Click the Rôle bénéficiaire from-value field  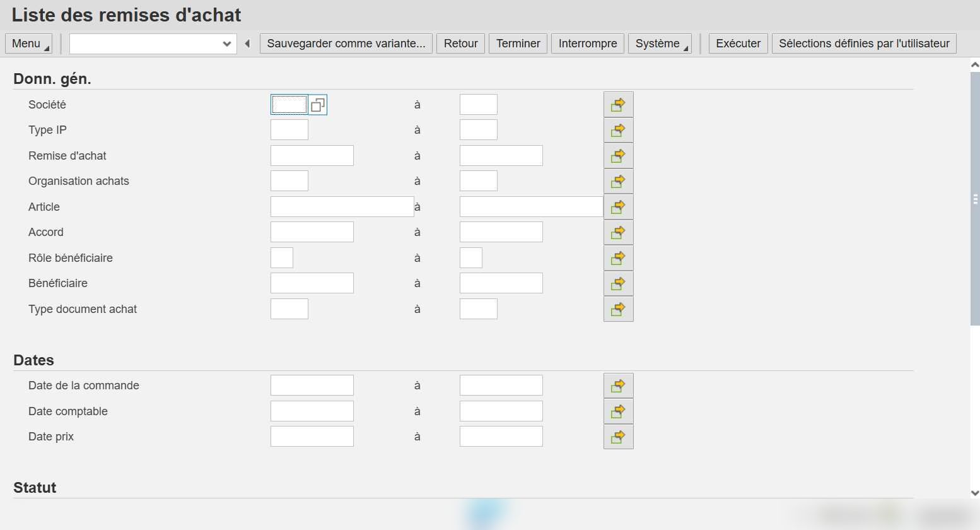(282, 258)
